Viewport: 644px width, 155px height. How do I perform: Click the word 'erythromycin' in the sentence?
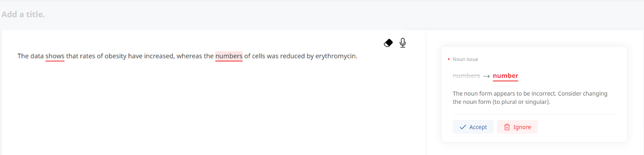tap(336, 56)
